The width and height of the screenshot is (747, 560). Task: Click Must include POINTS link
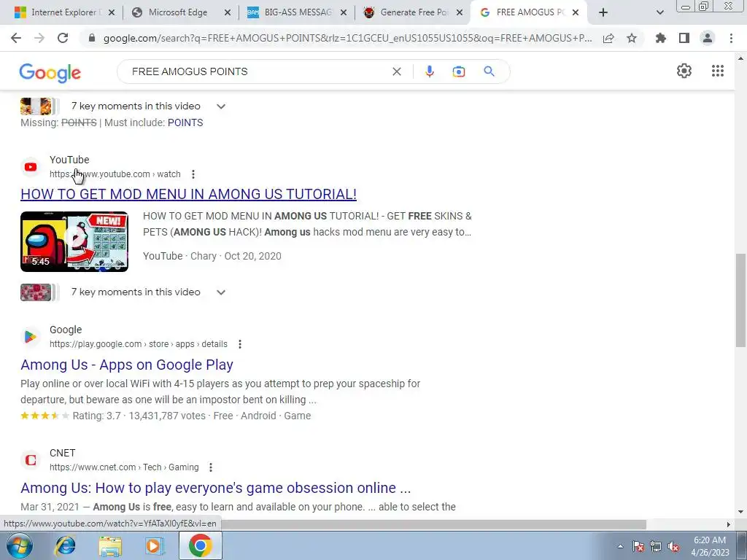(185, 122)
